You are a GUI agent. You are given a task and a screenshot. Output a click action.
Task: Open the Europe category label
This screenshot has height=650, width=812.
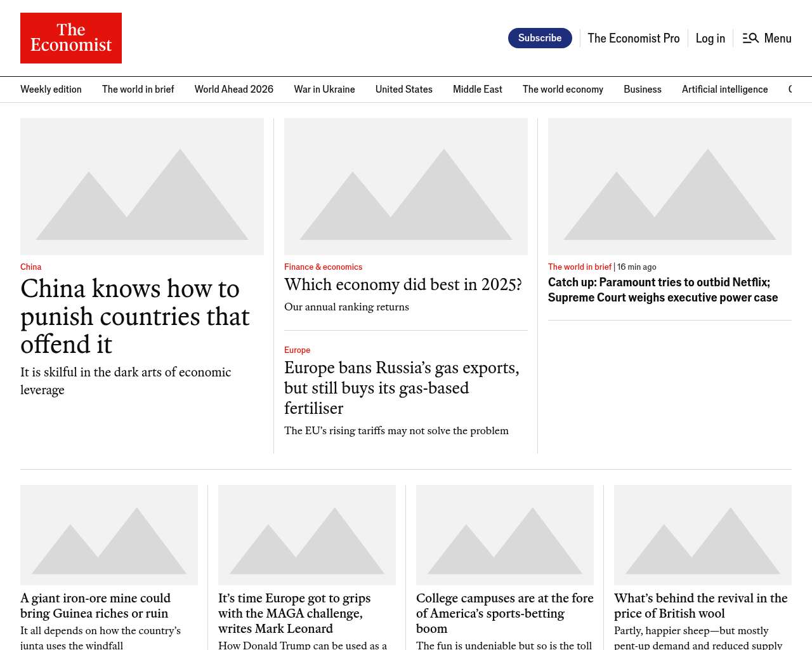pyautogui.click(x=297, y=350)
